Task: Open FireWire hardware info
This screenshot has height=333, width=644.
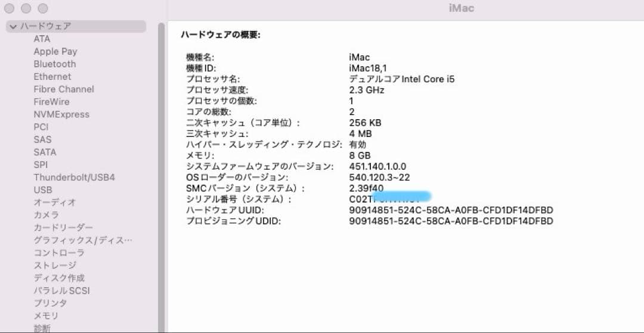Action: (51, 102)
